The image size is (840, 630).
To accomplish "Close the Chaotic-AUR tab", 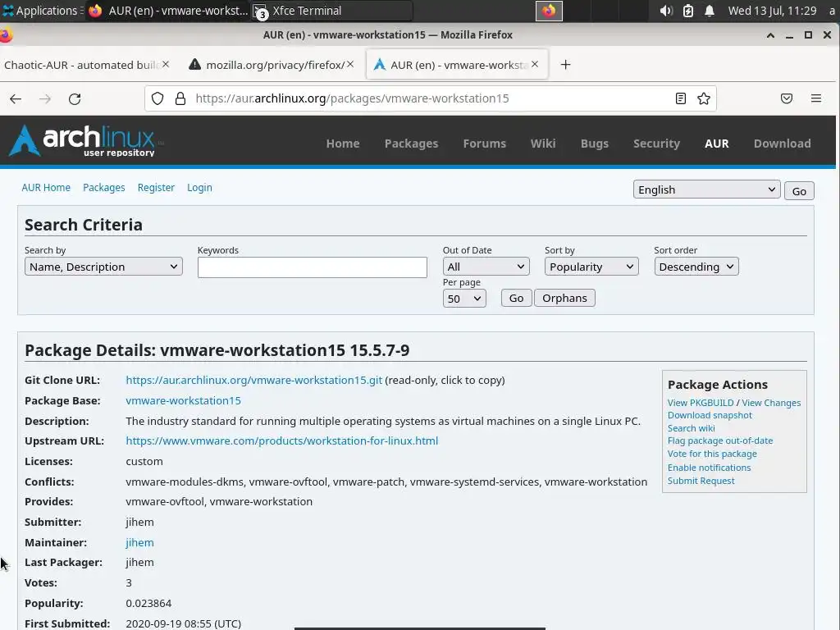I will pos(166,64).
